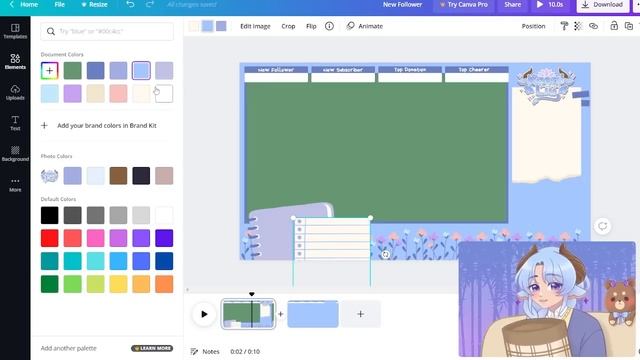Click the search magnifier icon
Screen dimensions: 640x360
coord(51,31)
